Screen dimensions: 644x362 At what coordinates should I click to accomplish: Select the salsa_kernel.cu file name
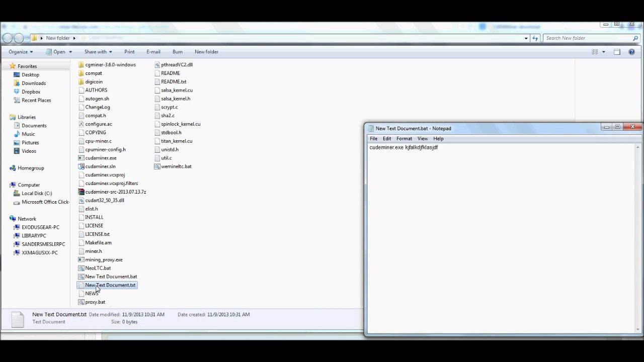click(177, 90)
